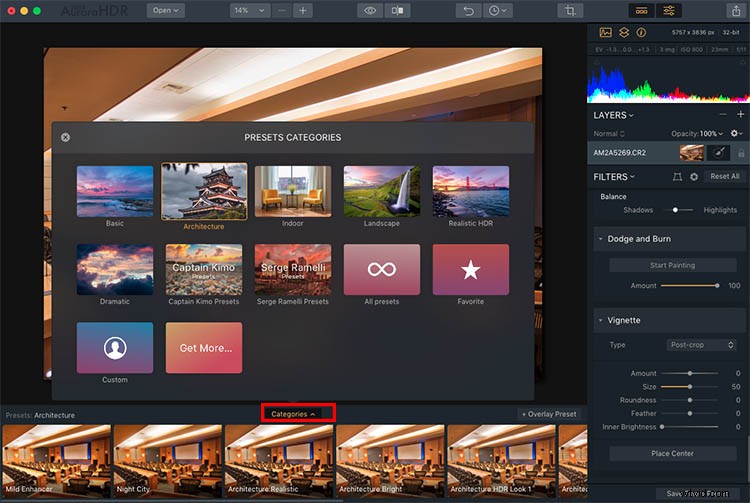Apply the Architecture HDR Look 1 preset
This screenshot has height=503, width=750.
(x=501, y=461)
